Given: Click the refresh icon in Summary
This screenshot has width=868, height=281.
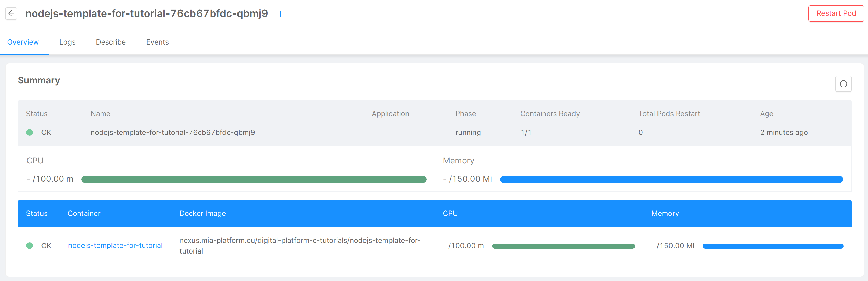Looking at the screenshot, I should (x=843, y=84).
